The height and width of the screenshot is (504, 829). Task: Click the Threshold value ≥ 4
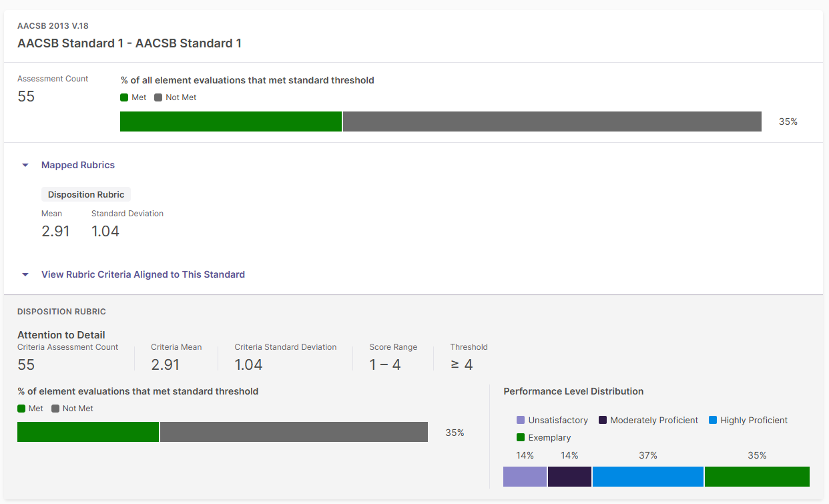point(461,365)
